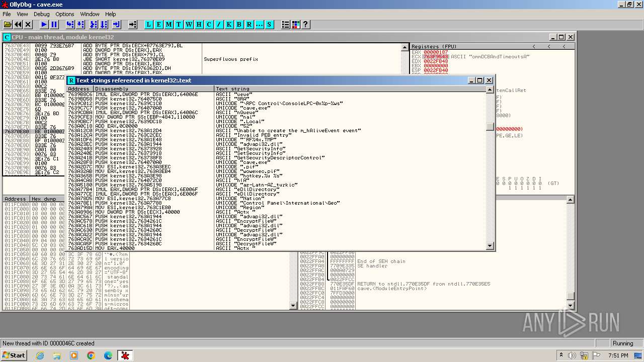Open the Window menu
Viewport: 644px width, 362px height.
coord(90,14)
